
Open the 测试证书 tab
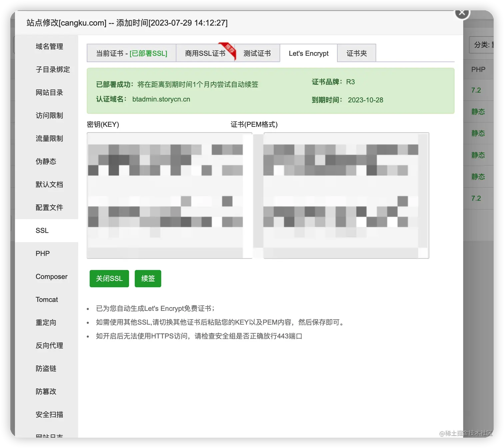click(257, 53)
